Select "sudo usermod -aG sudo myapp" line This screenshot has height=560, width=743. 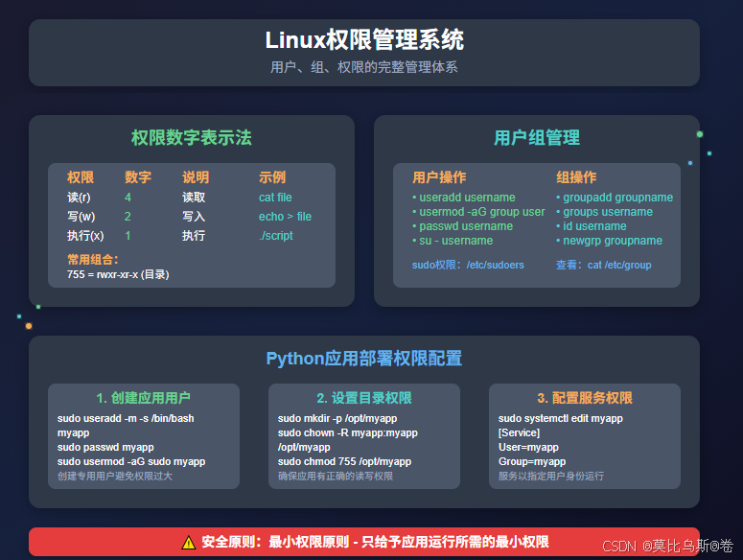[131, 461]
